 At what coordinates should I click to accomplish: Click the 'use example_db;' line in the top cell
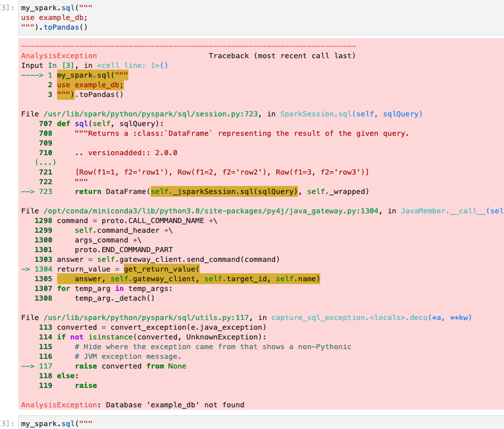click(x=54, y=17)
